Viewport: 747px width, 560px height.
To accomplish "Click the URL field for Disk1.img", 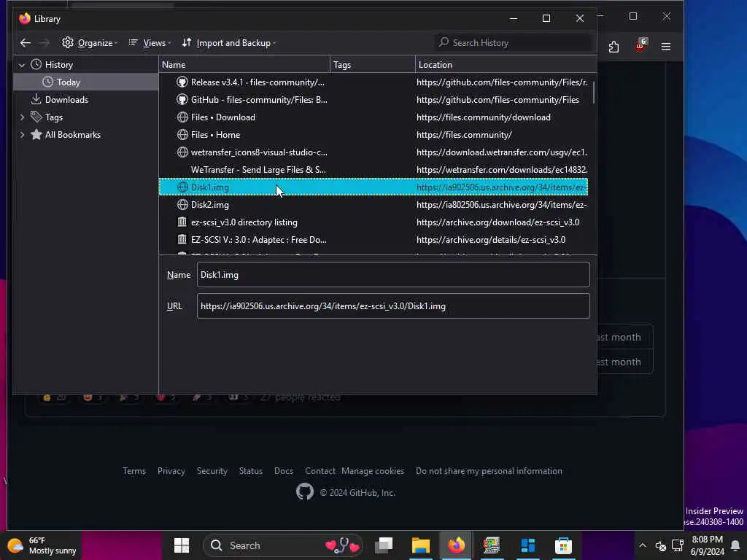I will (x=393, y=306).
